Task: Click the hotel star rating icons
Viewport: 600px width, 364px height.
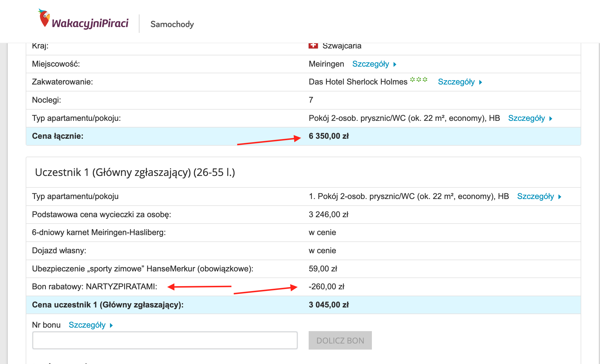Action: [419, 79]
